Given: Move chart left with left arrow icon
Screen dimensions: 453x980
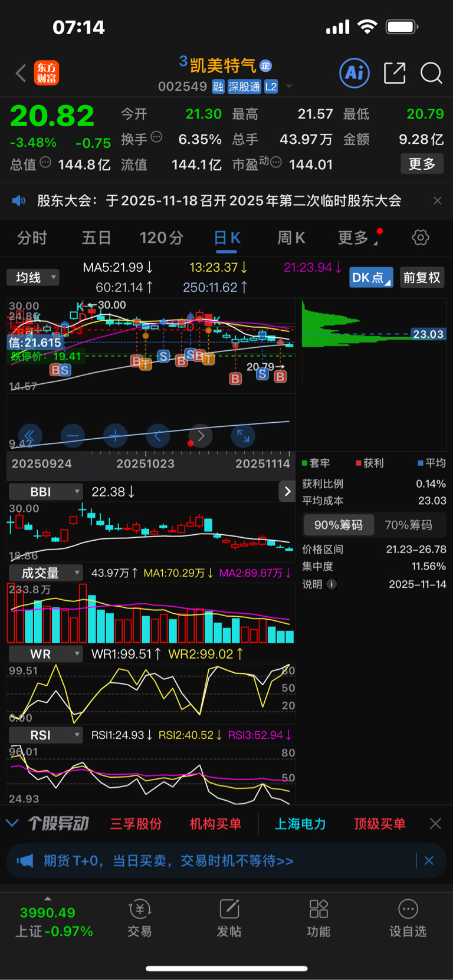Looking at the screenshot, I should pos(157,436).
